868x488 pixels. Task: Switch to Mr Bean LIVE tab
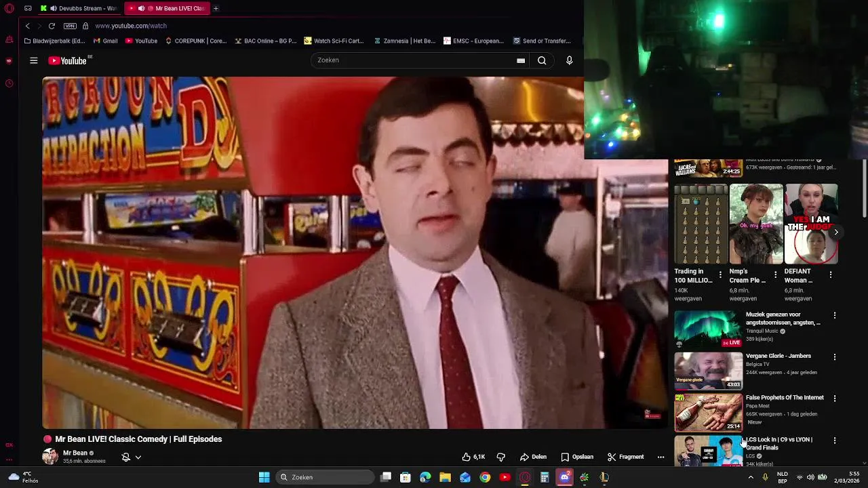click(x=167, y=8)
